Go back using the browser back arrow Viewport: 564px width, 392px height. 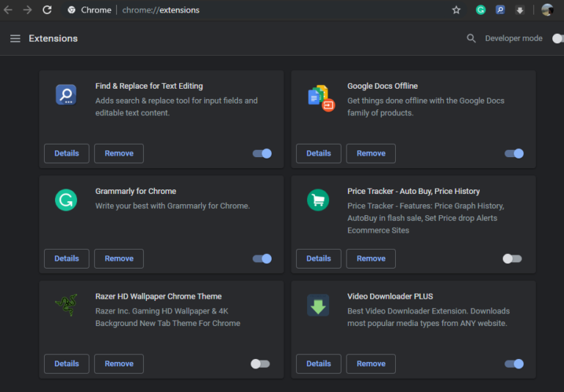[8, 10]
